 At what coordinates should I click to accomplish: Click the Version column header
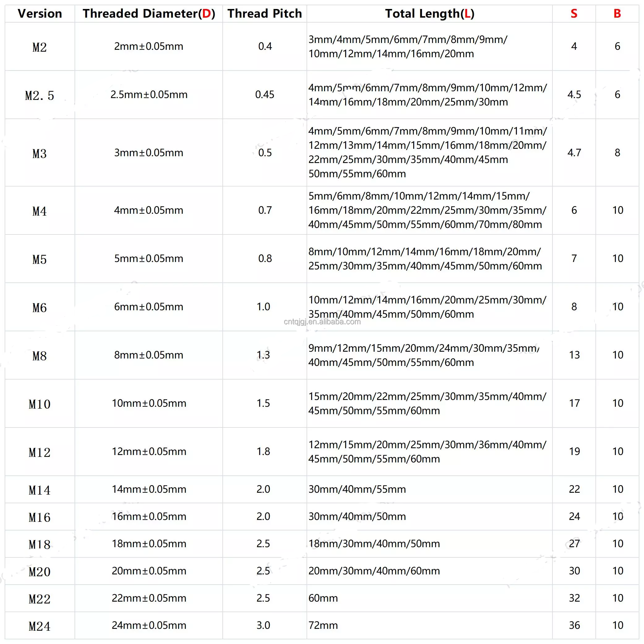click(x=40, y=14)
